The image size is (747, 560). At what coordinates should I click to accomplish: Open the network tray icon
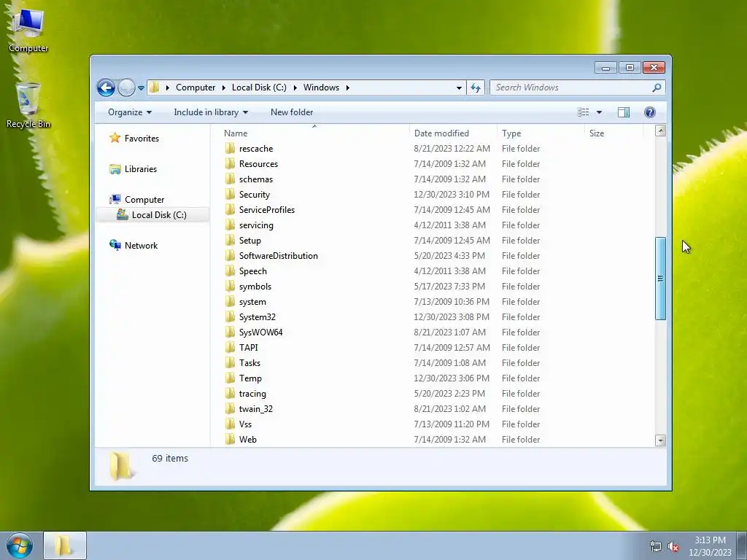[x=656, y=547]
